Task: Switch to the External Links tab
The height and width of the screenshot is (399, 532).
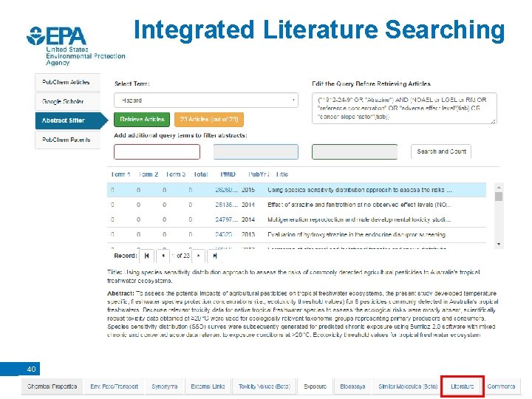Action: 208,386
